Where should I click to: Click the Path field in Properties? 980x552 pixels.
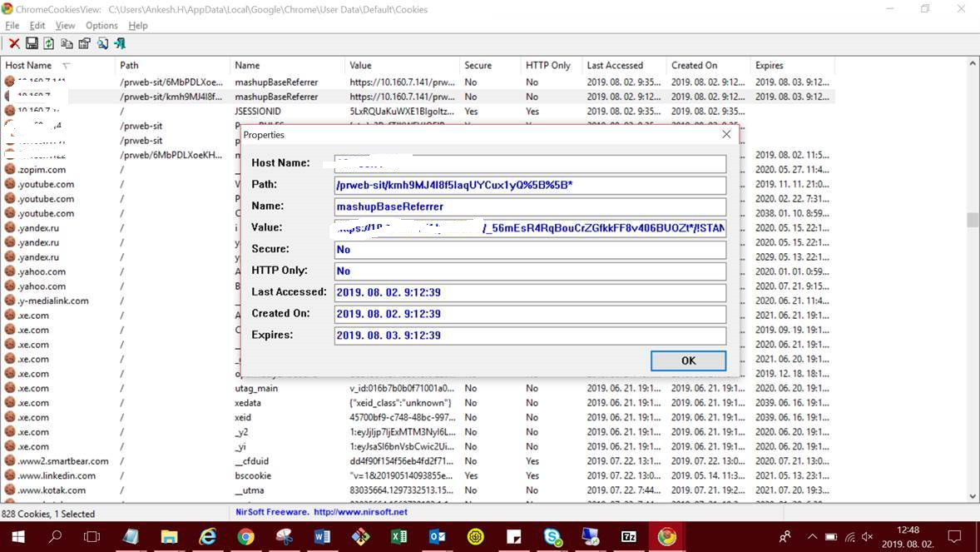(x=530, y=185)
